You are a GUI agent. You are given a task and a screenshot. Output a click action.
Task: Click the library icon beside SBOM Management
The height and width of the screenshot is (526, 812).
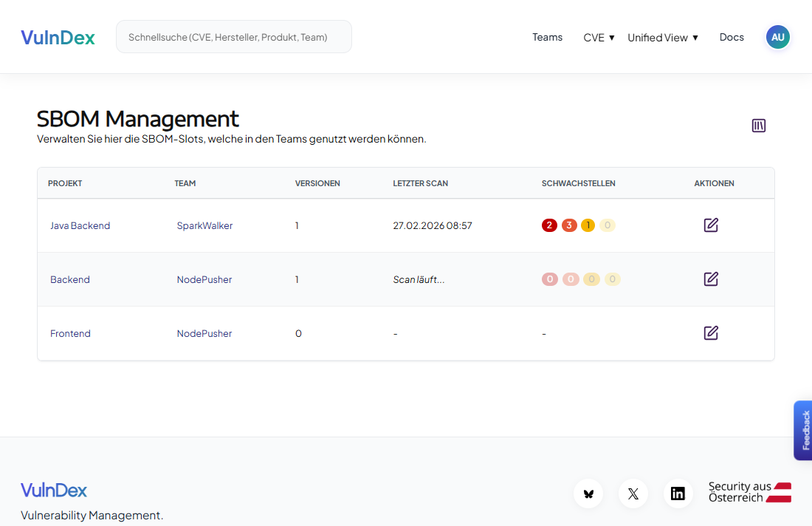(759, 126)
